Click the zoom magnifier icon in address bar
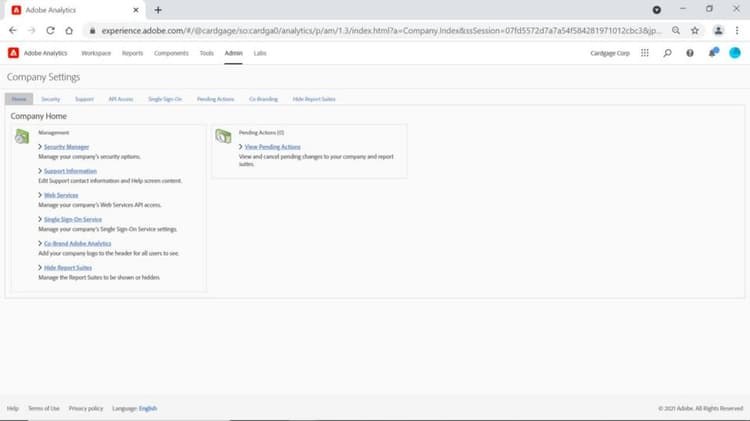750x421 pixels. tap(676, 31)
